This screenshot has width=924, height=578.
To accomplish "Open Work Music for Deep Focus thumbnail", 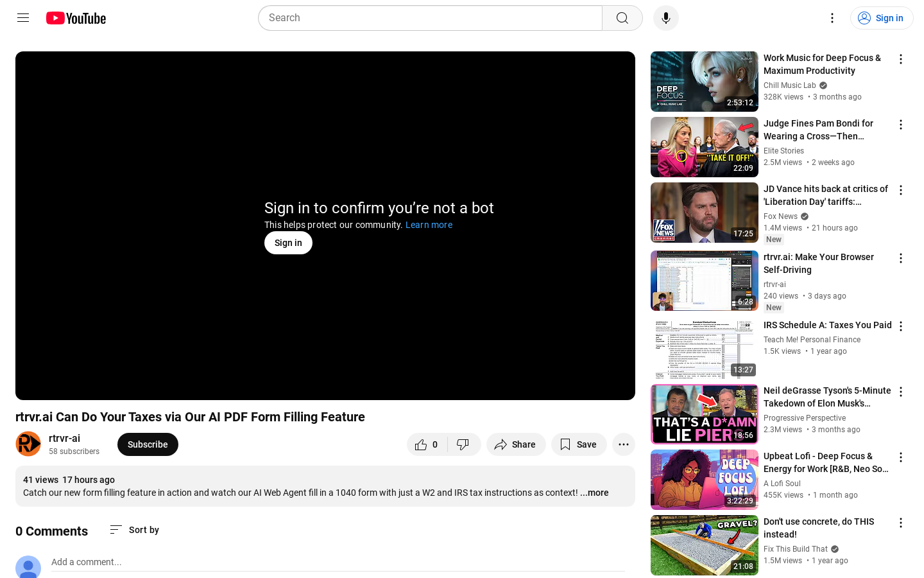I will point(705,82).
